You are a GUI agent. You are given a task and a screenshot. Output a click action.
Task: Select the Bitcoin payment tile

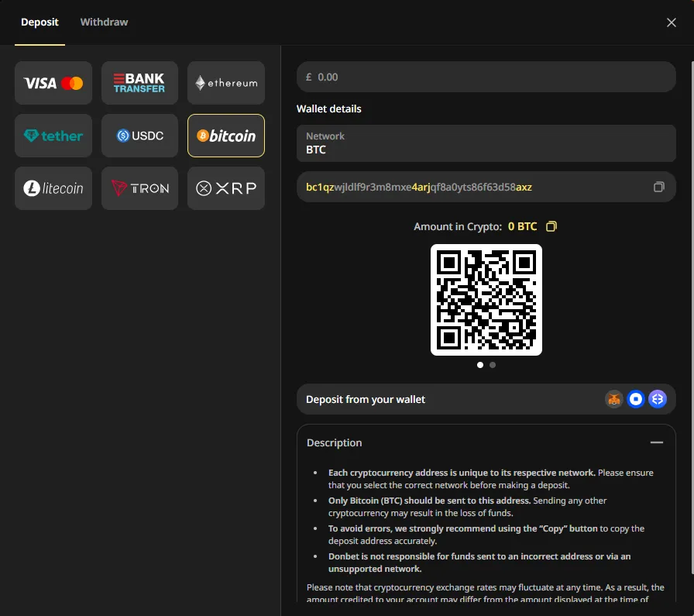click(x=226, y=136)
